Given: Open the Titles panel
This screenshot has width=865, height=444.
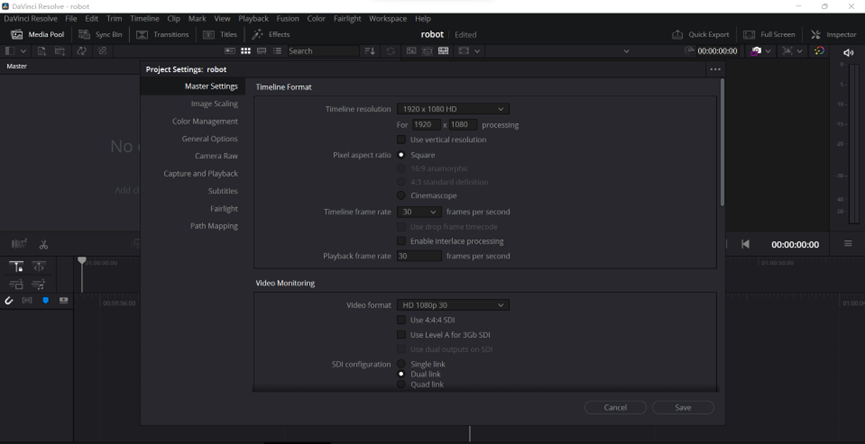Looking at the screenshot, I should coord(220,34).
